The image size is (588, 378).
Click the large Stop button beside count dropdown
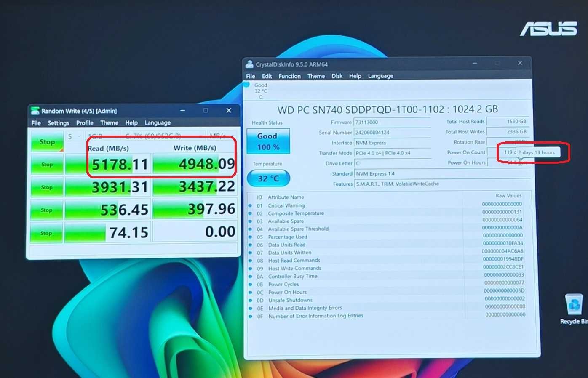pyautogui.click(x=47, y=142)
